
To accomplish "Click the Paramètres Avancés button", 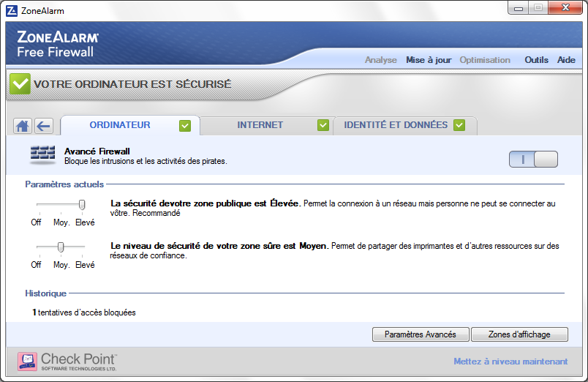I will coord(421,334).
